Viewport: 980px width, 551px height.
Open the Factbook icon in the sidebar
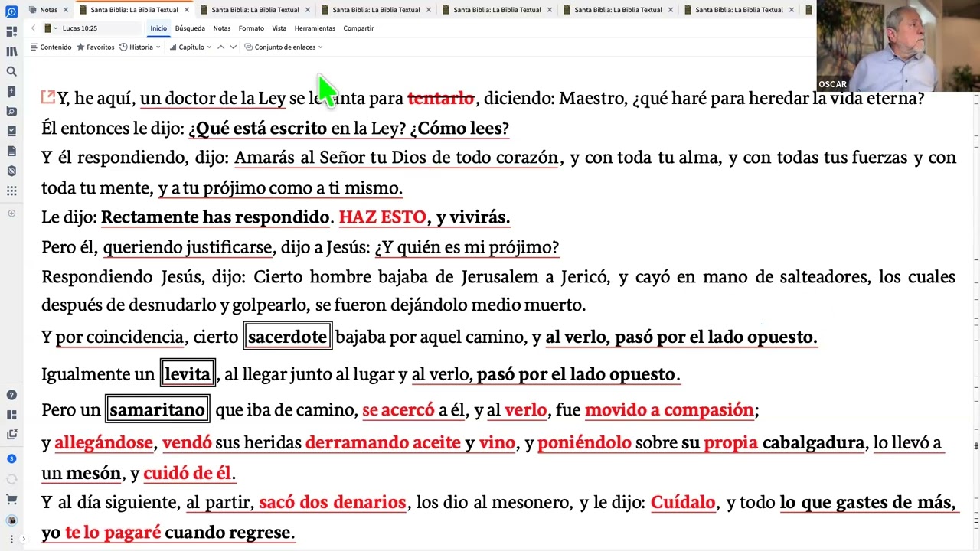coord(11,91)
